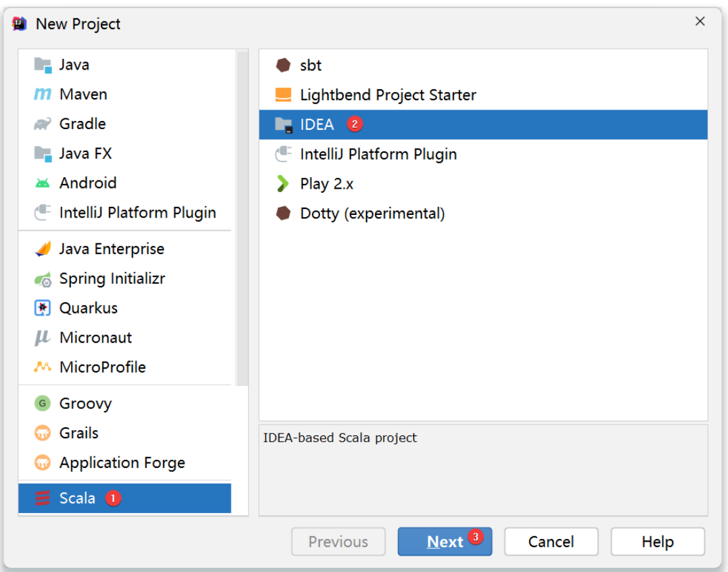Screen dimensions: 728x572
Task: Select the Java folder icon in the sidebar
Action: pyautogui.click(x=43, y=65)
